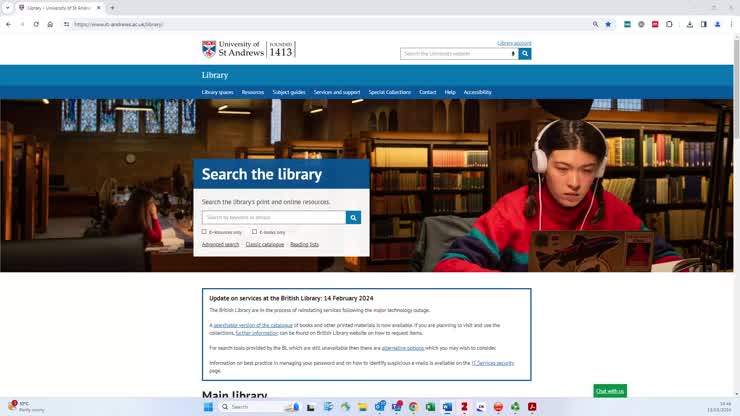Open the Help menu item

[450, 92]
